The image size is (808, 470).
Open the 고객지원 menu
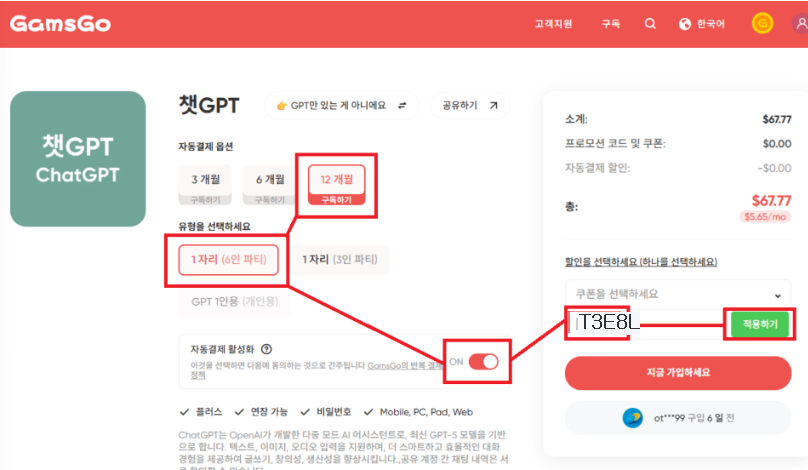tap(553, 24)
